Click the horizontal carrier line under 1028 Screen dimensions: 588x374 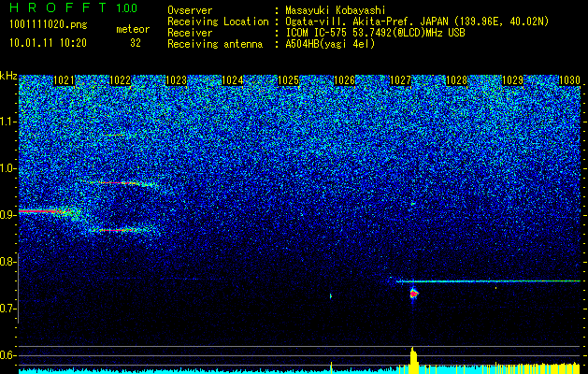[488, 281]
